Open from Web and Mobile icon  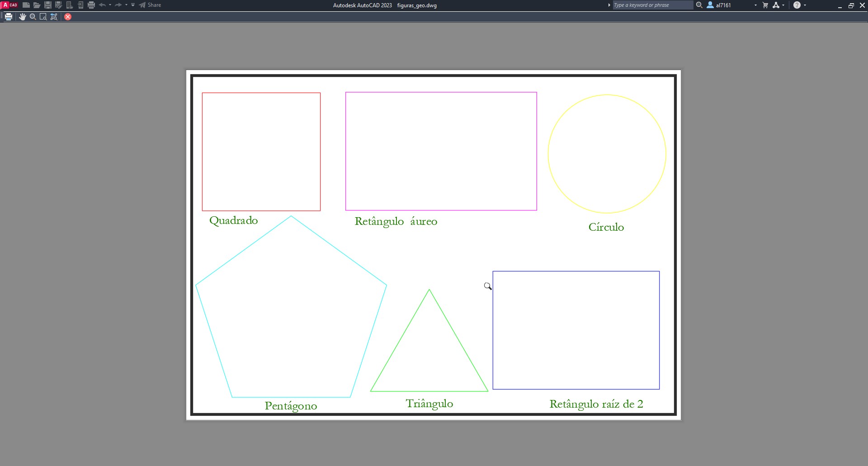pos(70,5)
